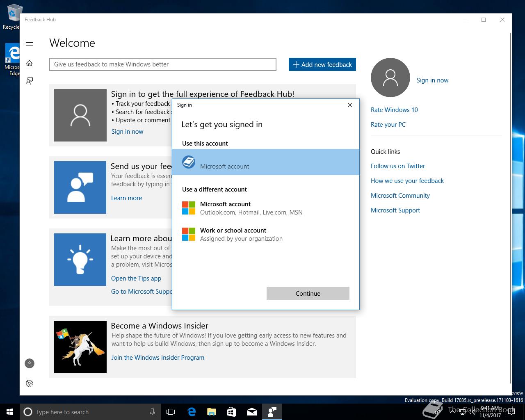The image size is (525, 420).
Task: Click the 'Quick links' heading
Action: (385, 152)
